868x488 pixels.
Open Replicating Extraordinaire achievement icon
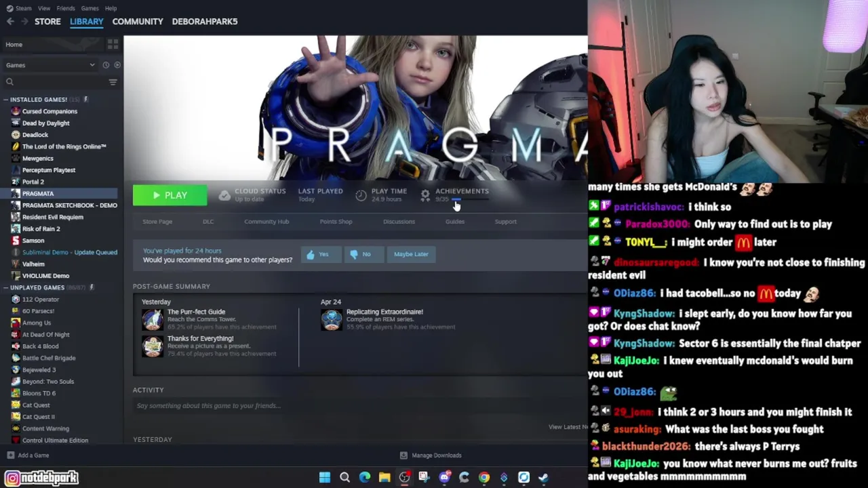tap(332, 319)
